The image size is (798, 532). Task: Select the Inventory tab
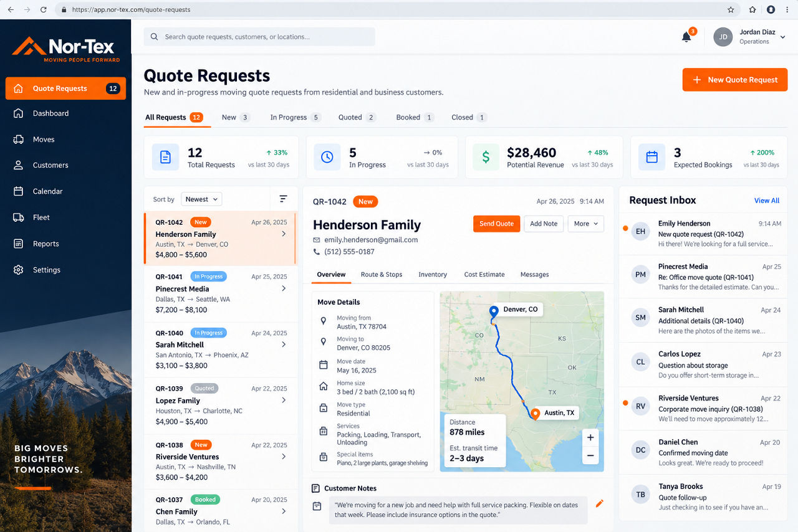coord(433,274)
